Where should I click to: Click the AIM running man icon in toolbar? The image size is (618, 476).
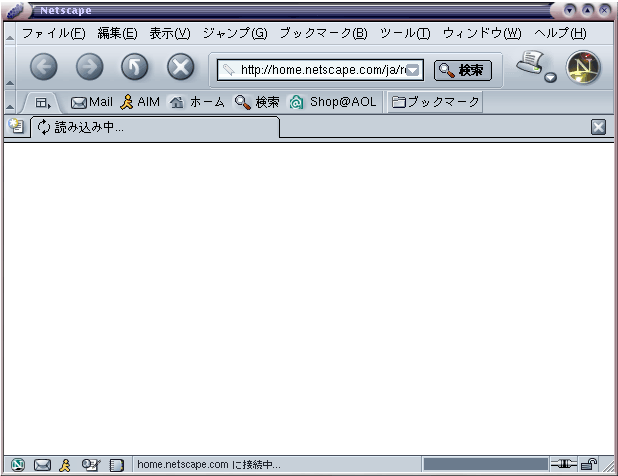127,102
